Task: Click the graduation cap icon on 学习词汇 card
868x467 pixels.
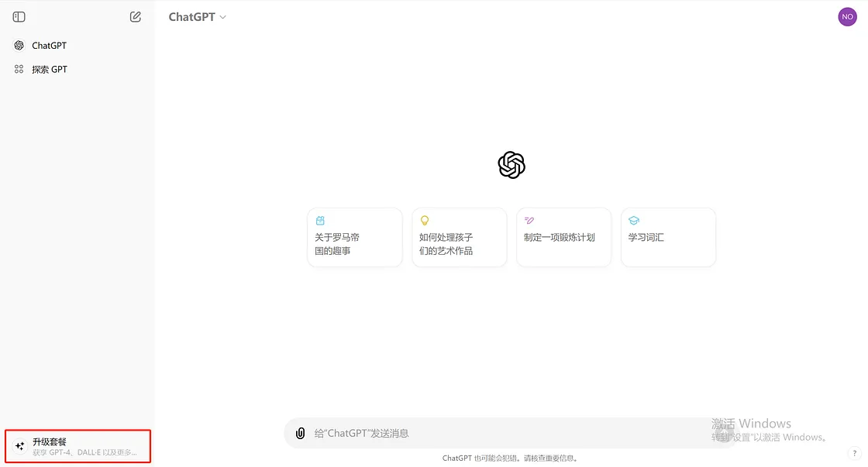Action: tap(634, 220)
